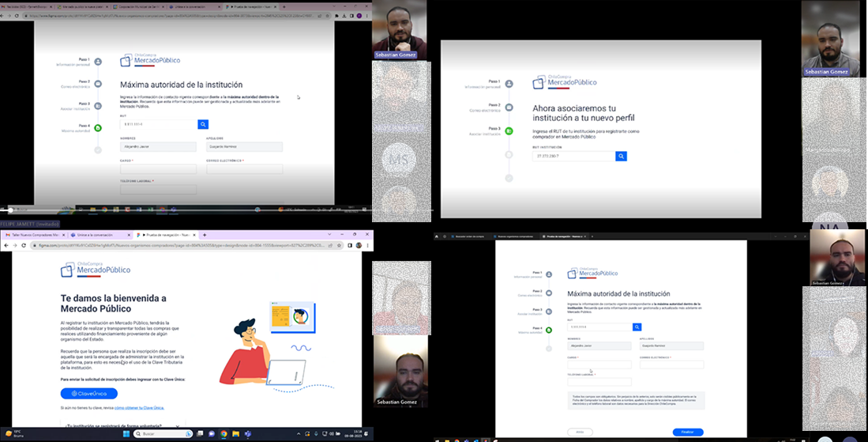This screenshot has height=442, width=868.
Task: Click the Paso 1 step icon on 'Ahora asociaremos' slide
Action: [509, 84]
